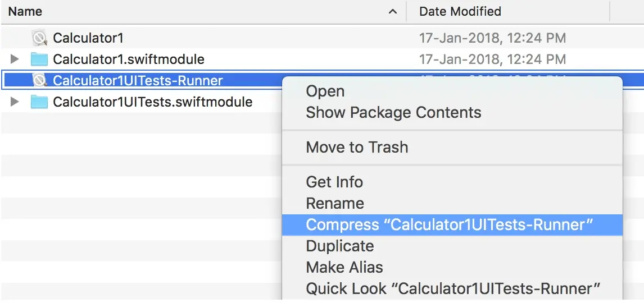Expand the Calculator1.swiftmodule folder

coord(15,59)
